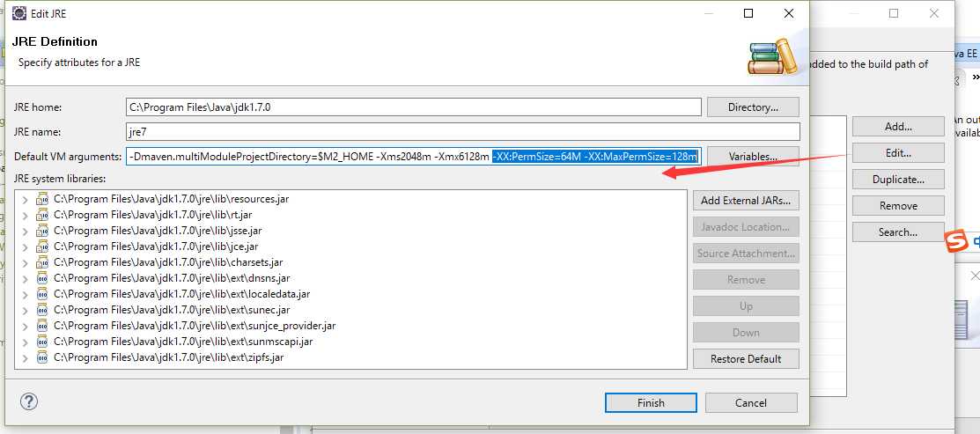Click the jar icon for resources.jar

tap(42, 199)
